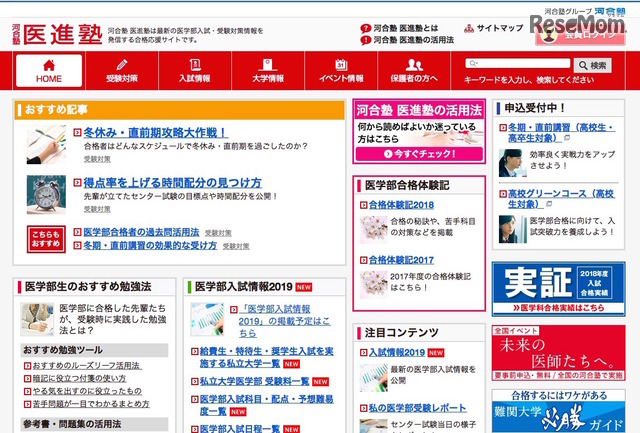The height and width of the screenshot is (433, 640).
Task: Open やる気を出すのに役立ったもの link
Action: coord(87,391)
